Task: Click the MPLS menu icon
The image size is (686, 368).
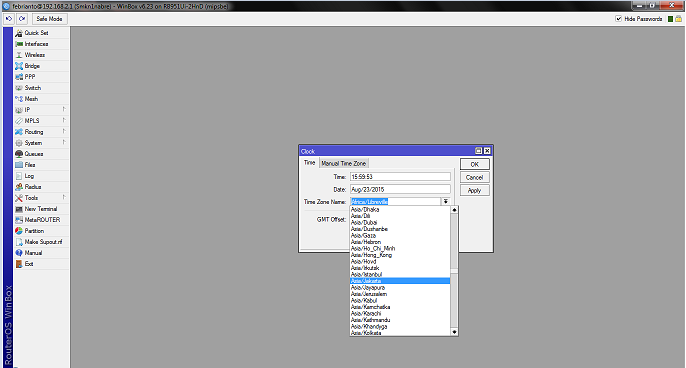Action: tap(19, 121)
